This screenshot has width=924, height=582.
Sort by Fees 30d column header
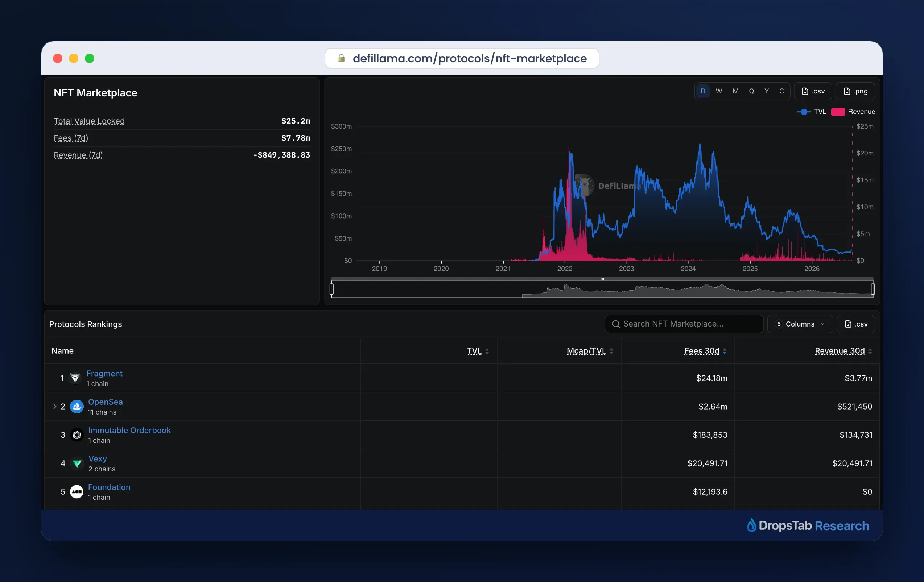[x=702, y=351]
